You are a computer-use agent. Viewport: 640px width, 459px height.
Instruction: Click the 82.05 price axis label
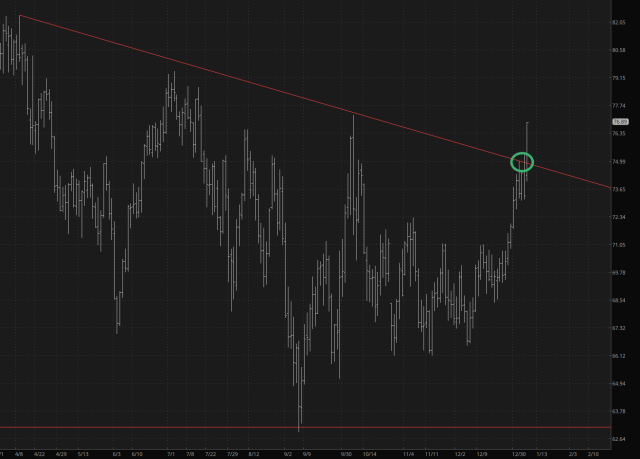point(619,22)
